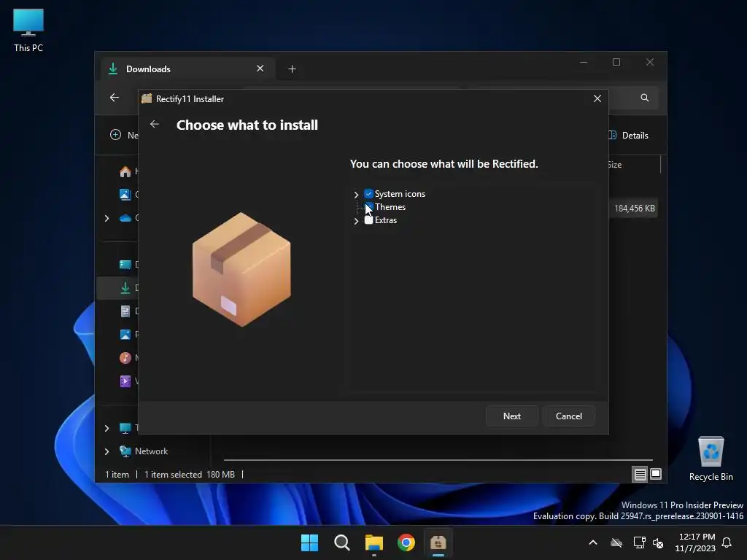Open Videos folder in sidebar
The height and width of the screenshot is (560, 747).
(x=125, y=381)
